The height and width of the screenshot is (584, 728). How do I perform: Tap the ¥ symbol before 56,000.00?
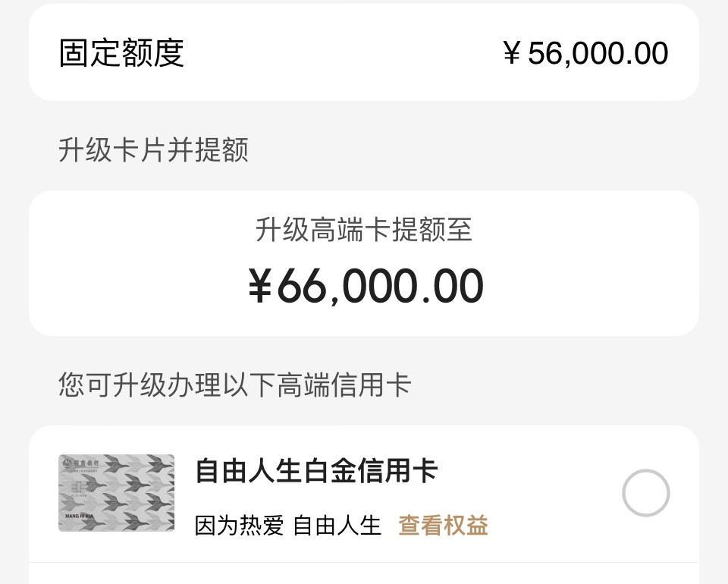(x=511, y=52)
